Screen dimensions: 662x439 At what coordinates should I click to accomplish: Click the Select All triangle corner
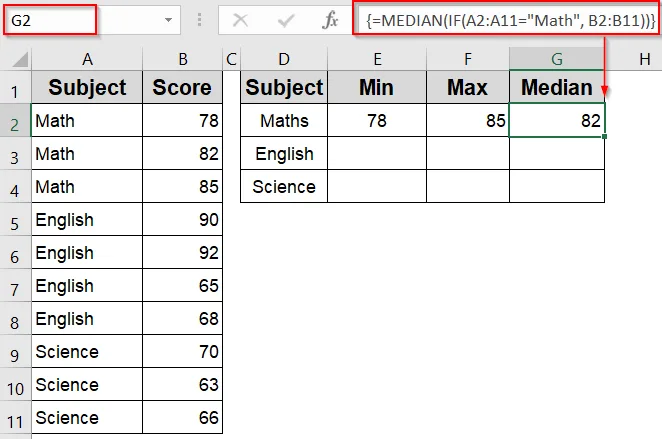pyautogui.click(x=20, y=59)
